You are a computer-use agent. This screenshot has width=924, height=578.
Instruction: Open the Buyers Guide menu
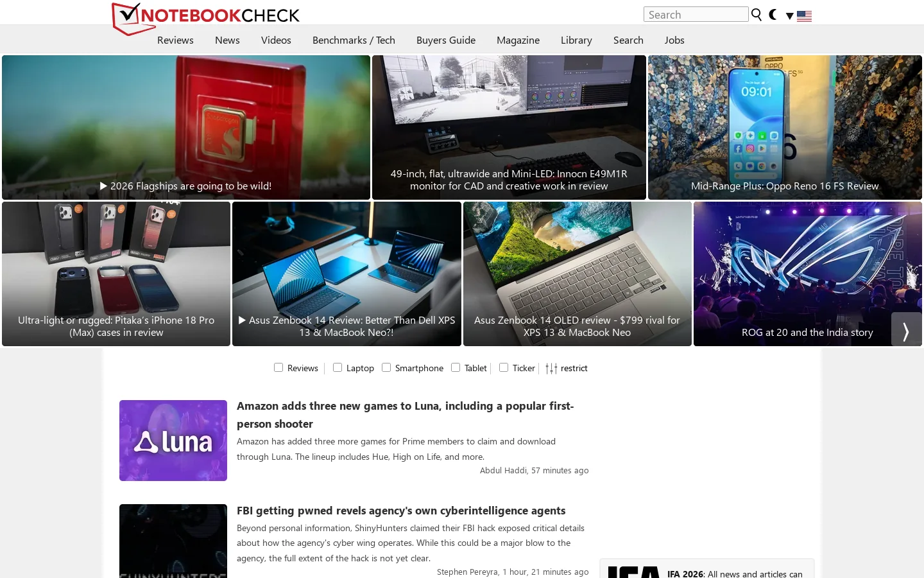(x=446, y=40)
